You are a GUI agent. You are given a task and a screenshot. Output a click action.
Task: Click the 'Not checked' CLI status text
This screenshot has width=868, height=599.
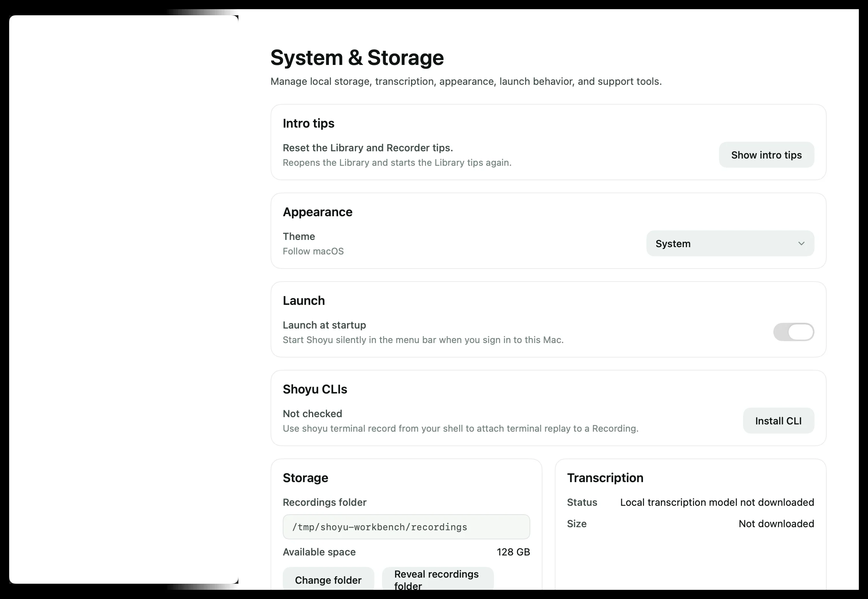tap(312, 413)
